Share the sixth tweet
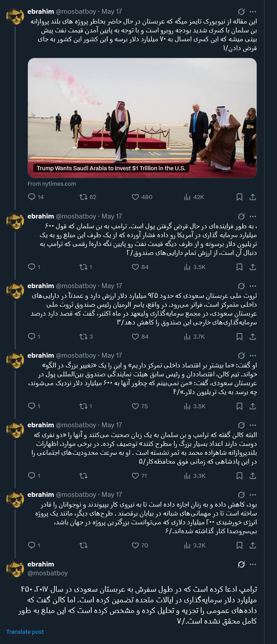This screenshot has height=644, width=277. pos(253,545)
